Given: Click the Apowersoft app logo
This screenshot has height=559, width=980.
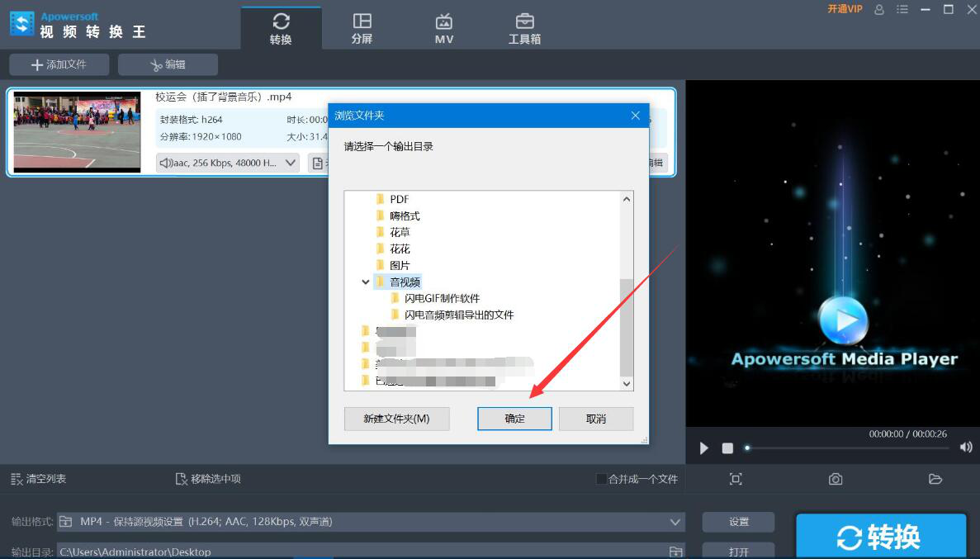Looking at the screenshot, I should coord(21,24).
